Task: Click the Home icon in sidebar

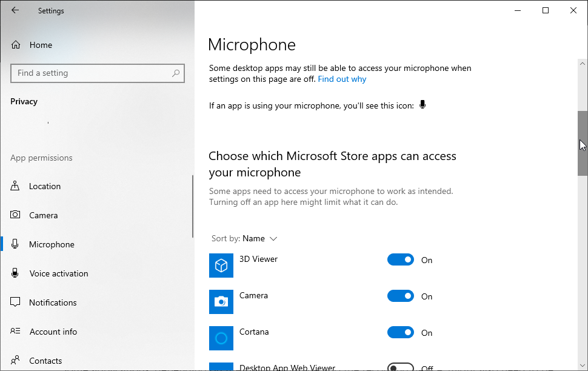Action: click(16, 45)
